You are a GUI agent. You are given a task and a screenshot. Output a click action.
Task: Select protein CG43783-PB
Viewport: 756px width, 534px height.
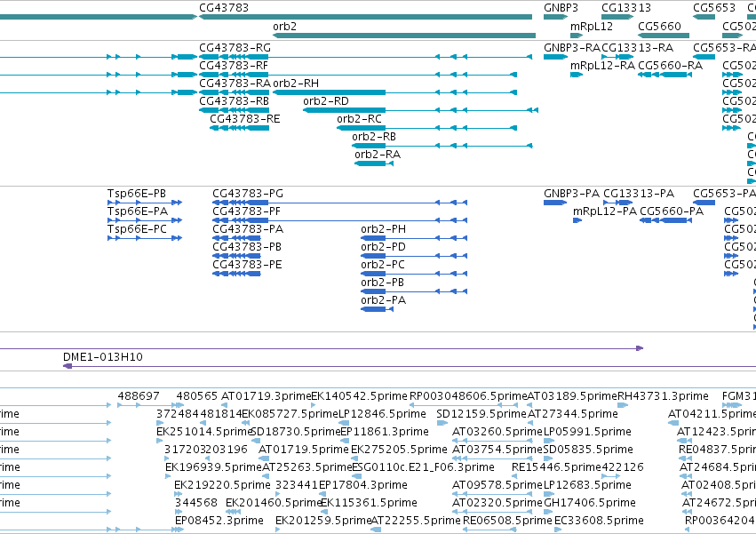click(x=247, y=247)
